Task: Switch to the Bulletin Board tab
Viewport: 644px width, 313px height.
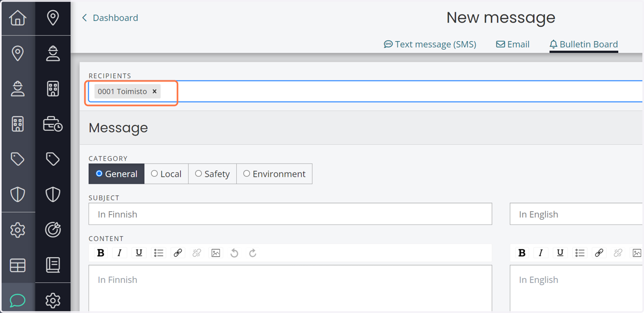Action: click(583, 44)
